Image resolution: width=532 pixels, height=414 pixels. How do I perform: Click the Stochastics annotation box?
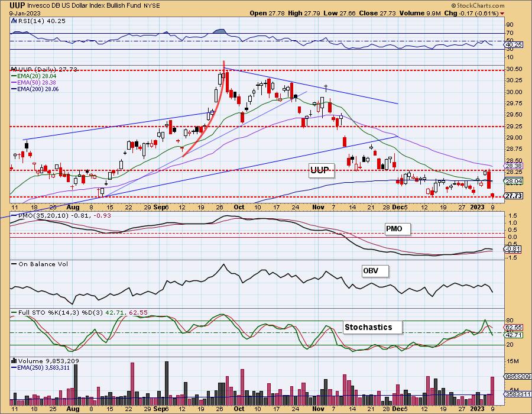(372, 327)
